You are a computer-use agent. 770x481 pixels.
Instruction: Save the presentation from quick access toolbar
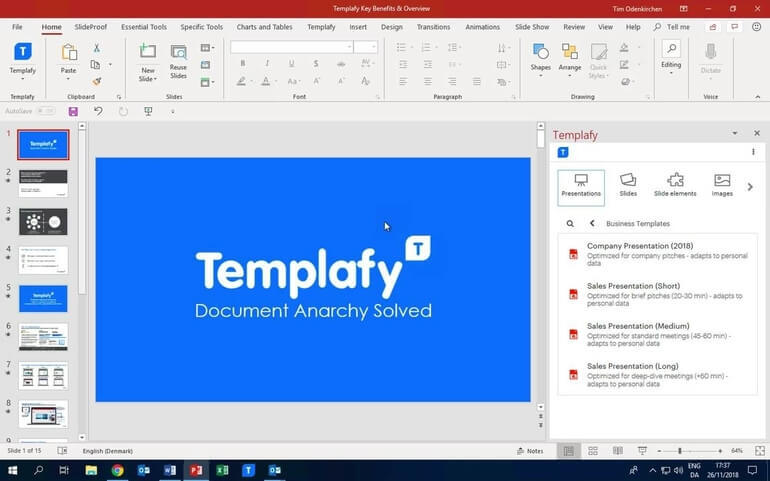[x=73, y=112]
